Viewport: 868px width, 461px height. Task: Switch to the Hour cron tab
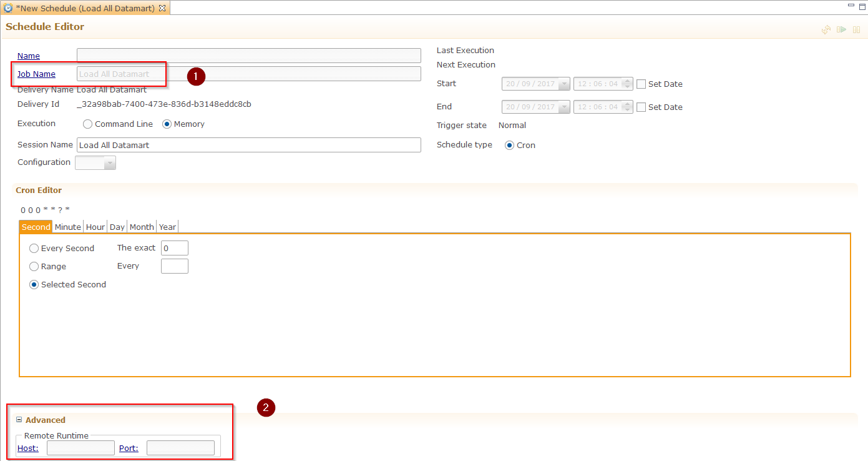tap(95, 227)
